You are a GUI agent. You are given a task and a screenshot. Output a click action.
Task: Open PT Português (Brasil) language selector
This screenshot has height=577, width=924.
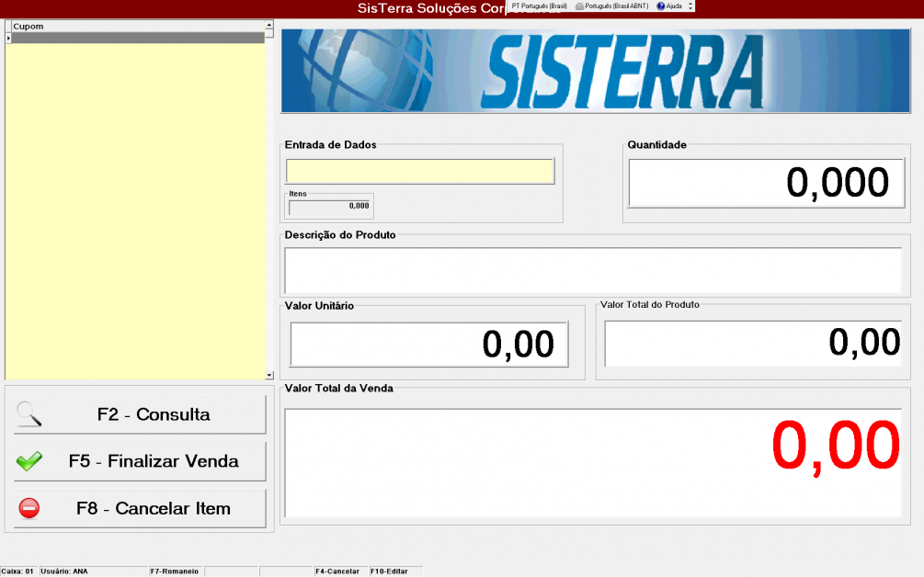pyautogui.click(x=539, y=6)
